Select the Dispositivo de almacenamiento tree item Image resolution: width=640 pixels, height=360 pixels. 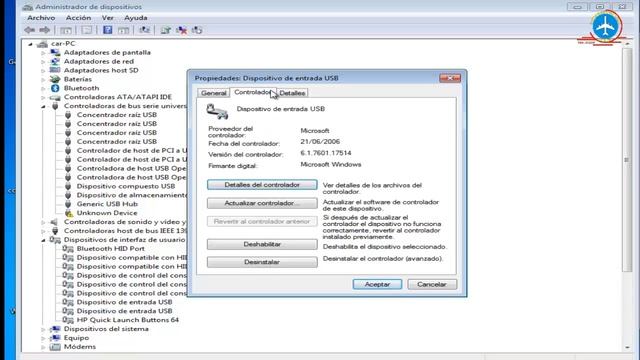(132, 195)
